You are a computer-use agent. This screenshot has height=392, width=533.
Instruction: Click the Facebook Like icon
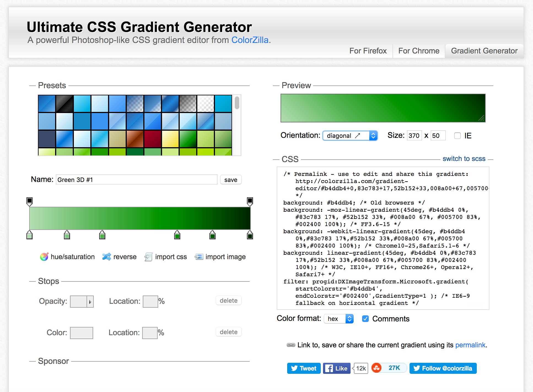[329, 368]
